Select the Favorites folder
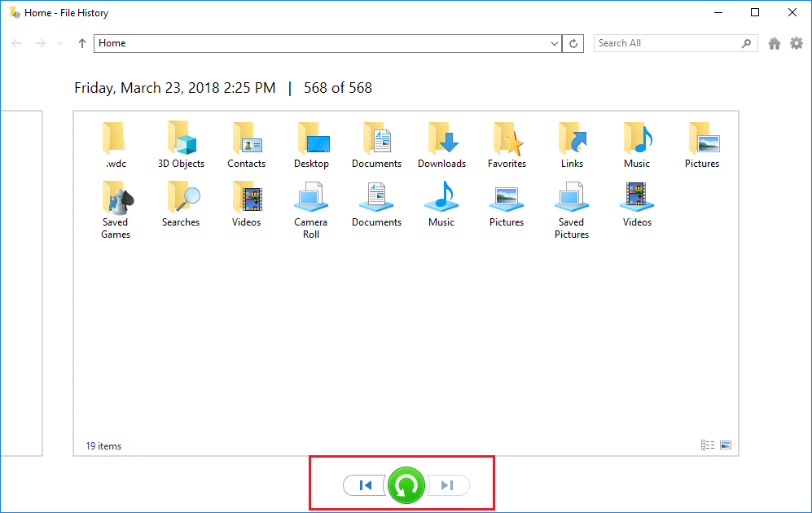Viewport: 812px width, 513px height. (507, 144)
